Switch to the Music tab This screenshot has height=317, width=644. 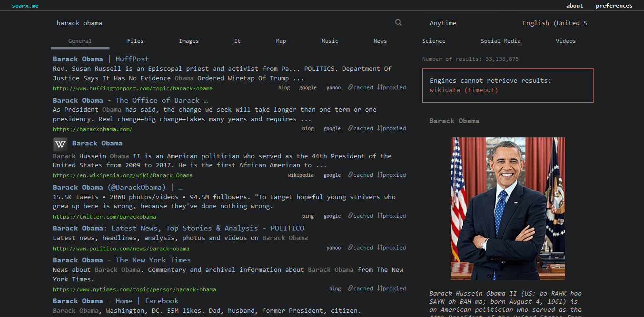pos(330,41)
